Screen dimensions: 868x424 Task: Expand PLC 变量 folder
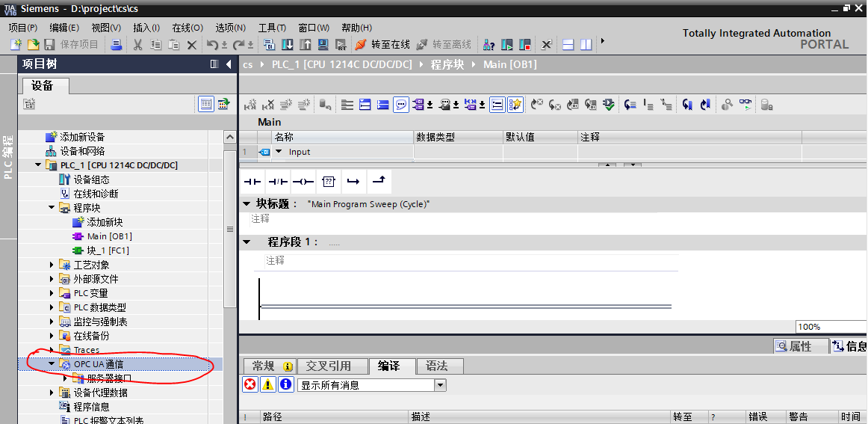[x=52, y=293]
